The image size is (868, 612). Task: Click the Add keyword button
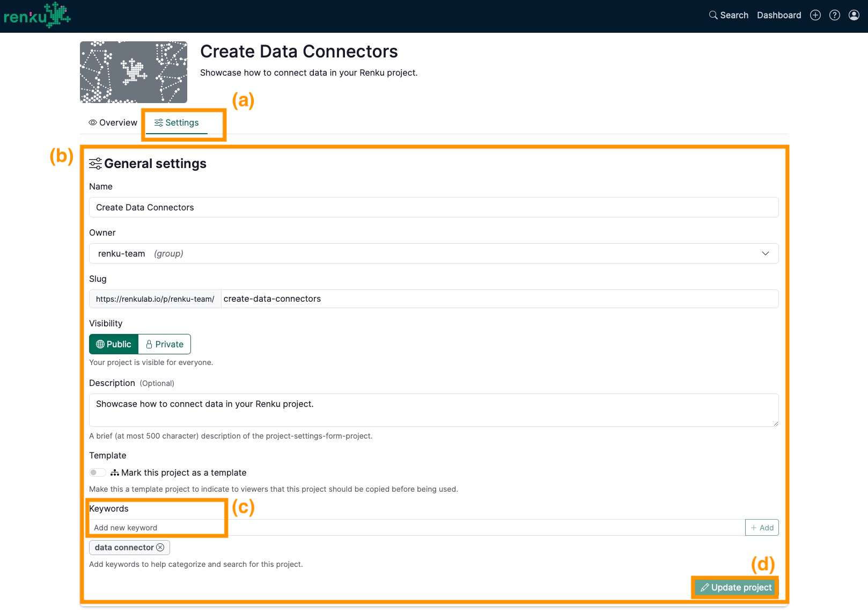[x=762, y=528]
